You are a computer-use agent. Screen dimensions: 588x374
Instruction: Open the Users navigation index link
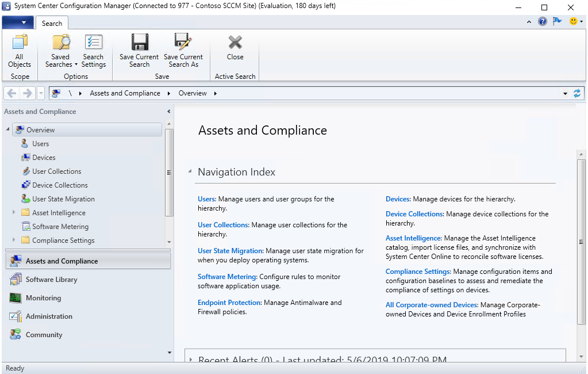(x=207, y=199)
